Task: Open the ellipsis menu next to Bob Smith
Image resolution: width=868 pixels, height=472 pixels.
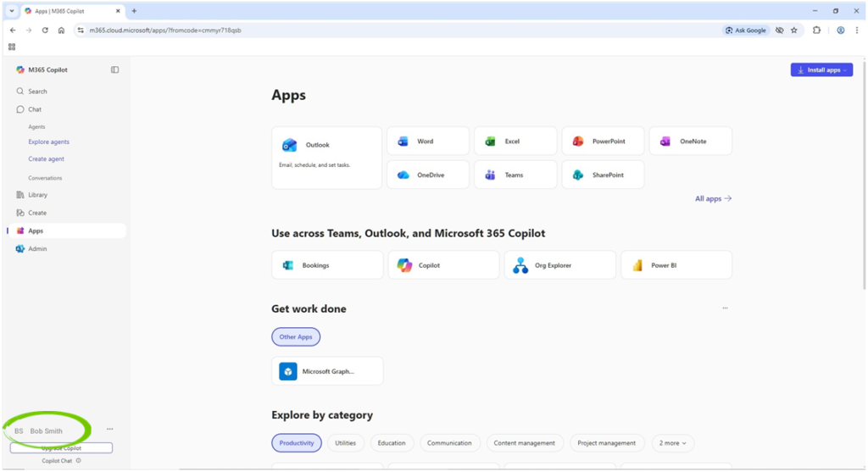Action: 109,429
